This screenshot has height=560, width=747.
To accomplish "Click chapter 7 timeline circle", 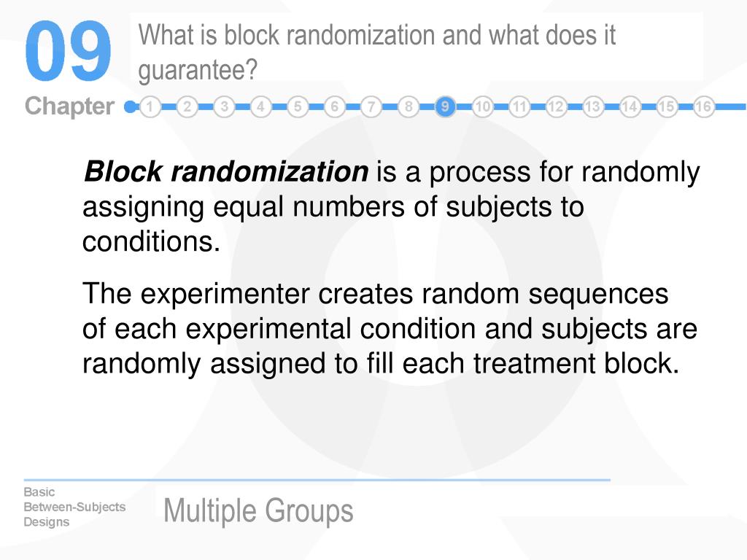I will [371, 106].
